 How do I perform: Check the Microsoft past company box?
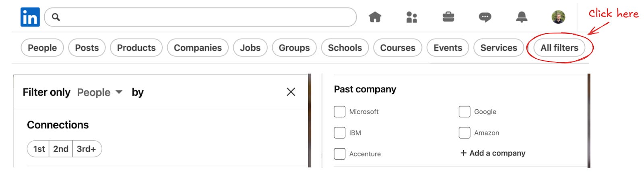click(x=340, y=112)
